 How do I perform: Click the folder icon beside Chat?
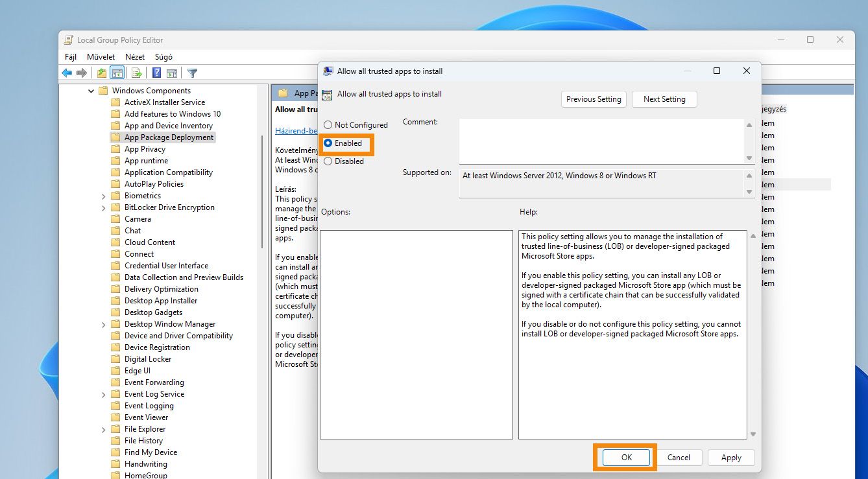pos(115,231)
